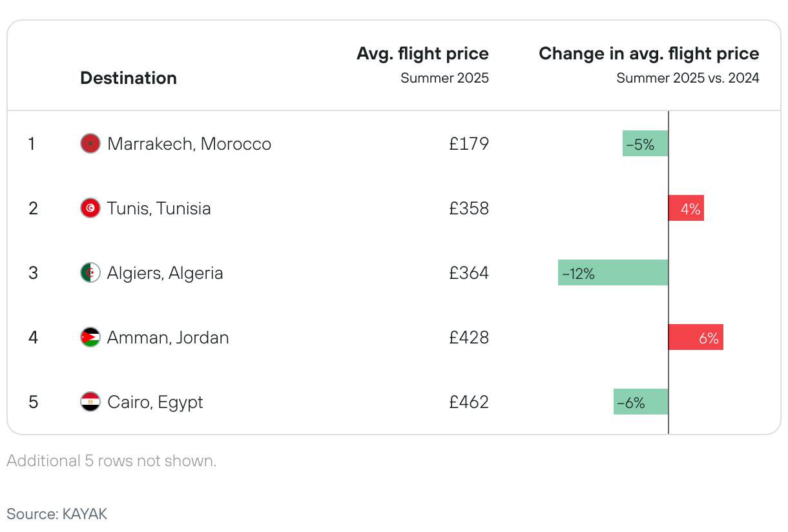Click the Change in avg. flight price header
The width and height of the screenshot is (788, 532).
[x=648, y=54]
